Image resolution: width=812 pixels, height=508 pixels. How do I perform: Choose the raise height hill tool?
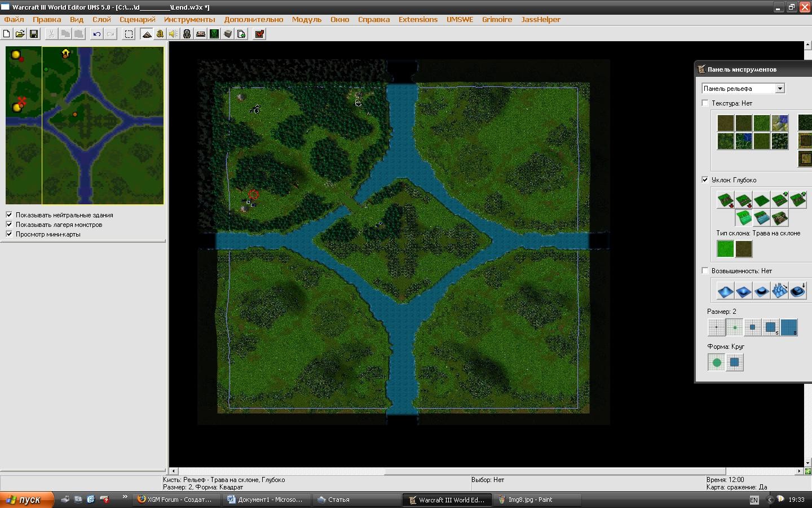click(725, 291)
